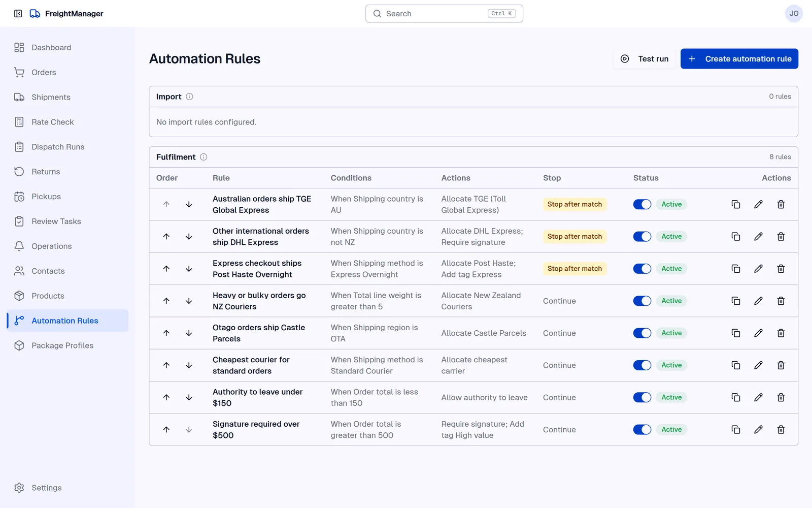The height and width of the screenshot is (508, 812).
Task: Deactivate the Otago orders Castle Parcels rule
Action: 642,333
